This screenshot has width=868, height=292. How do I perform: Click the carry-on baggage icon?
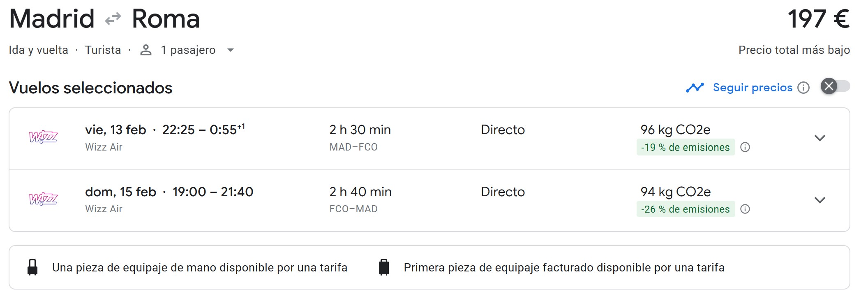tap(32, 267)
